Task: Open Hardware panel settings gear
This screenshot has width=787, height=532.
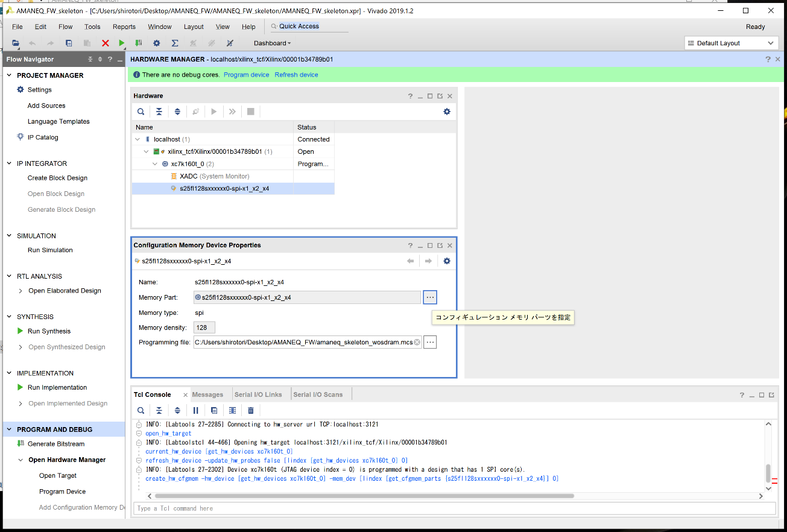Action: [447, 112]
